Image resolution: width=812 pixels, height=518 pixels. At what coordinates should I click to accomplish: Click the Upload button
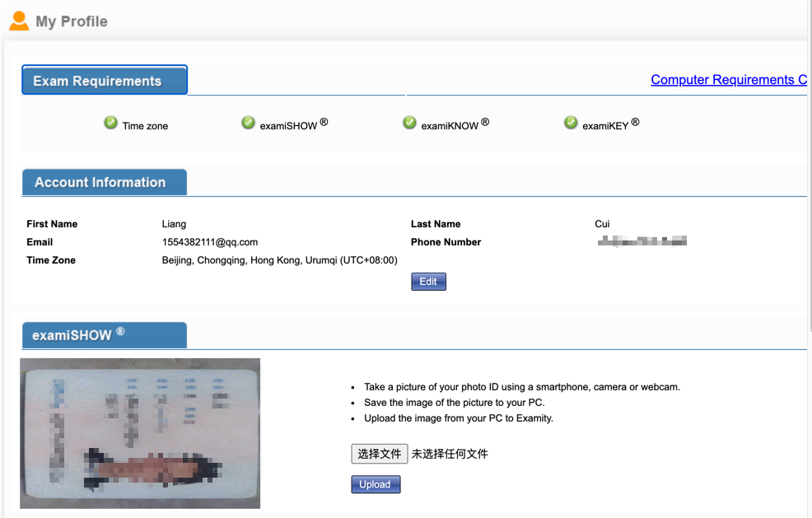click(376, 484)
